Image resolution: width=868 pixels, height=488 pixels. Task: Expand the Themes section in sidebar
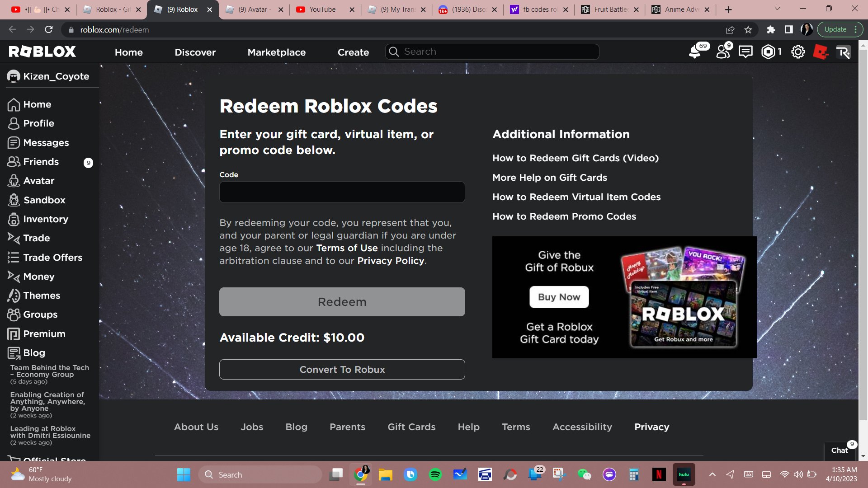click(x=42, y=296)
